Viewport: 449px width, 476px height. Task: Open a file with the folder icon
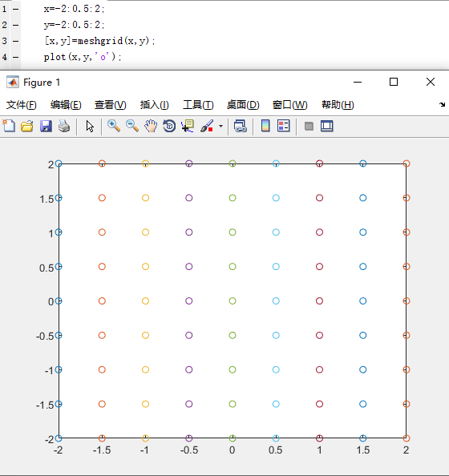27,126
